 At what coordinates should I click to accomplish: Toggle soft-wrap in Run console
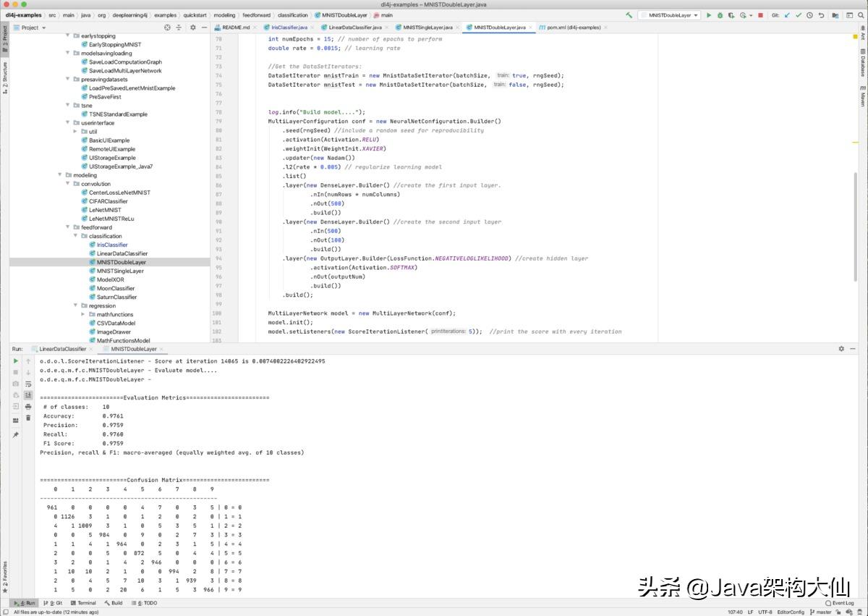(28, 384)
